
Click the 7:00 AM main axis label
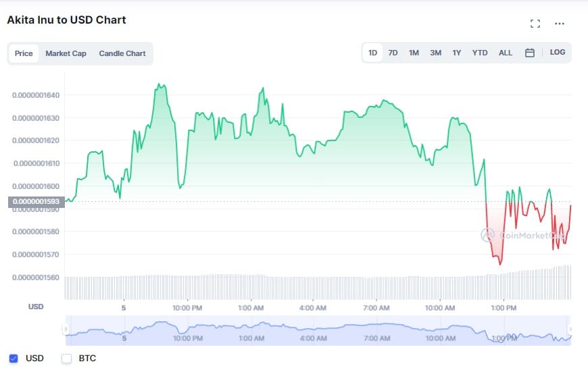[x=376, y=308]
